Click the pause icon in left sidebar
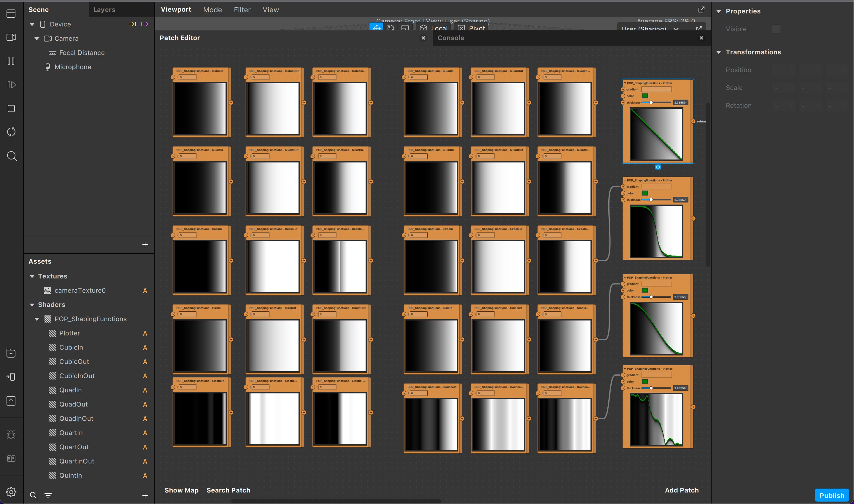This screenshot has width=854, height=504. (11, 61)
